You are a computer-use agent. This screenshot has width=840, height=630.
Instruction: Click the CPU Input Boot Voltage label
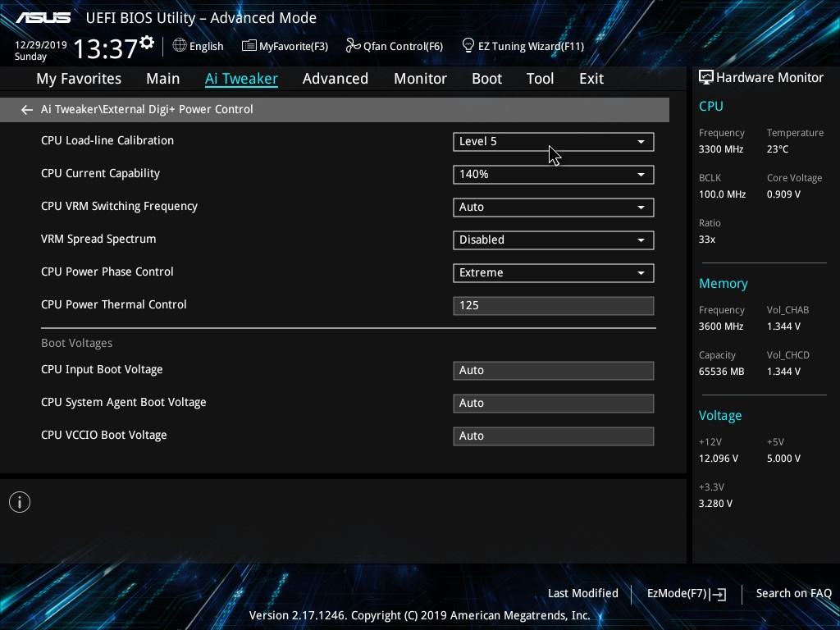tap(102, 370)
